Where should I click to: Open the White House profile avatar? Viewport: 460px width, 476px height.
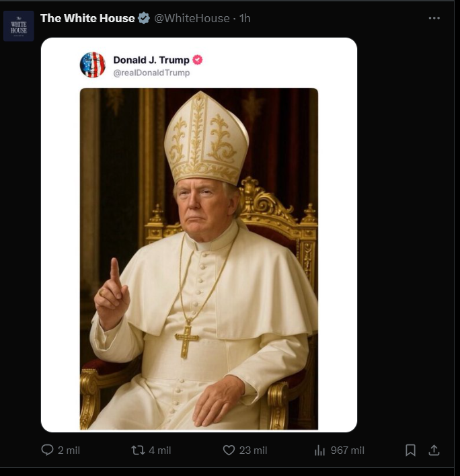[18, 26]
